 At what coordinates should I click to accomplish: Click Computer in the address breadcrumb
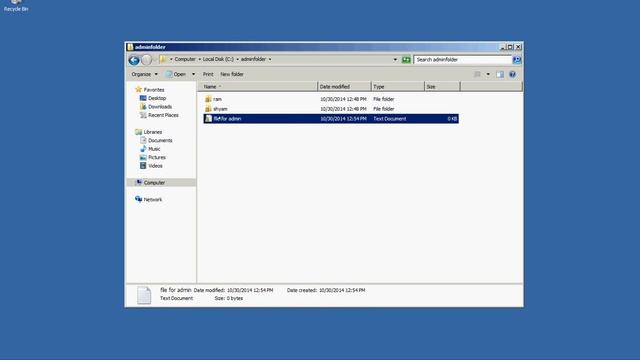pyautogui.click(x=185, y=59)
